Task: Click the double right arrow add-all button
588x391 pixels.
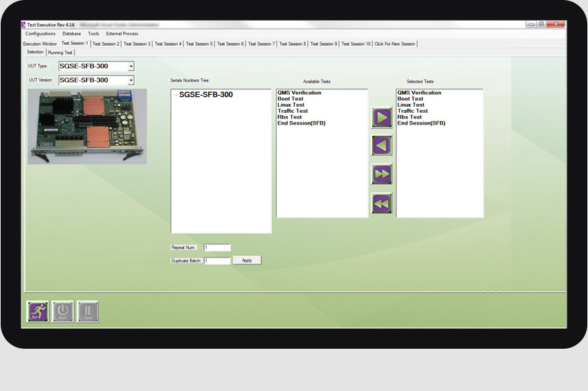Action: pyautogui.click(x=382, y=174)
